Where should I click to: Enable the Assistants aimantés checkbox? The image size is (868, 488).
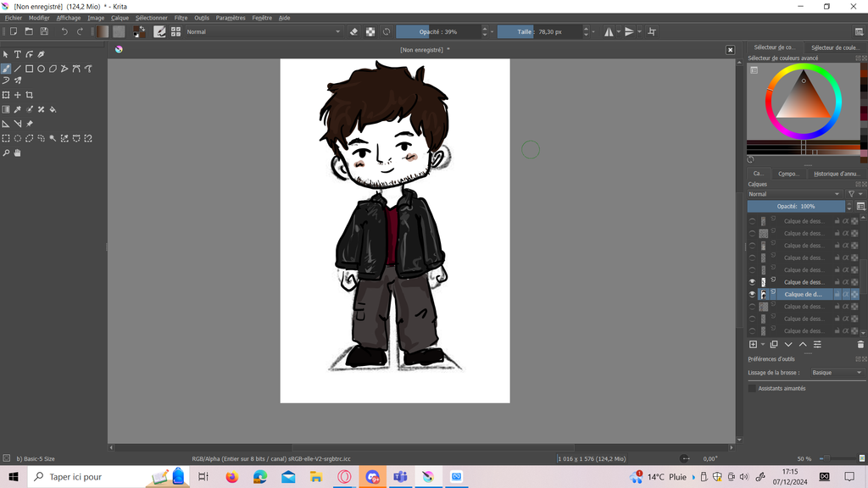click(752, 388)
